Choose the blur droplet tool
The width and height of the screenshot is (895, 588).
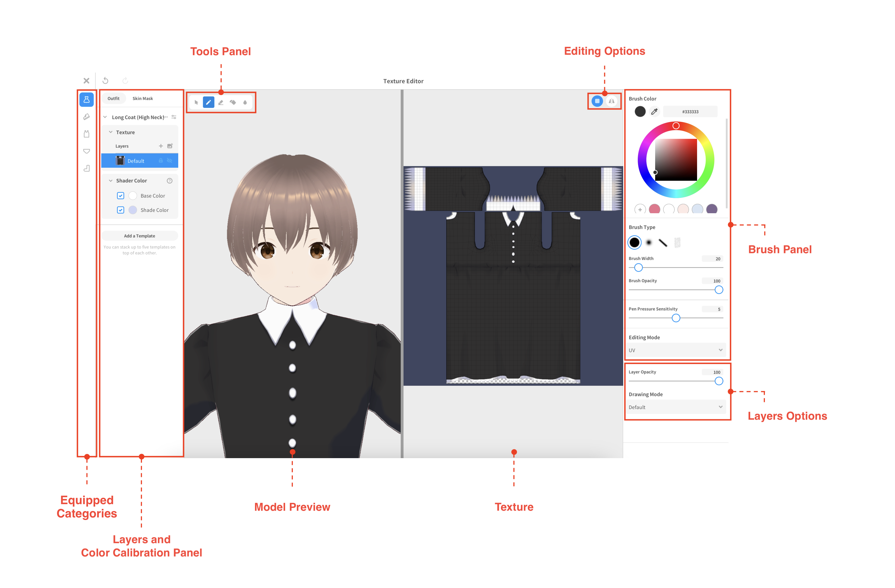pyautogui.click(x=245, y=102)
